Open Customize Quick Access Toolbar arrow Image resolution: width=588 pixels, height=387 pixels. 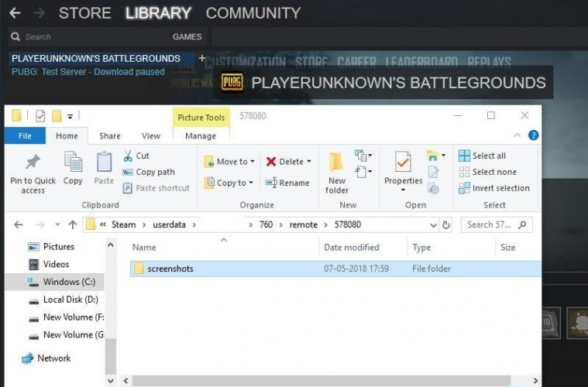70,117
